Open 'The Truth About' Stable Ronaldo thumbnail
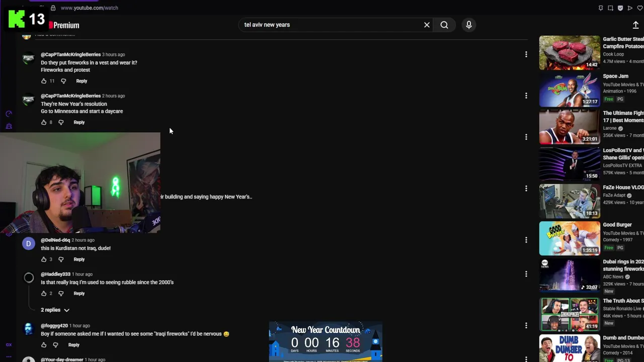The image size is (644, 362). click(x=570, y=314)
